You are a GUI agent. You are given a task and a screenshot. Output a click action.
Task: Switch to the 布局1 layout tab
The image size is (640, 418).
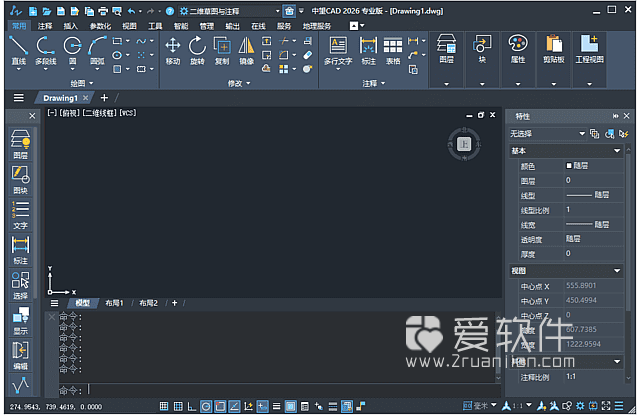[x=114, y=303]
